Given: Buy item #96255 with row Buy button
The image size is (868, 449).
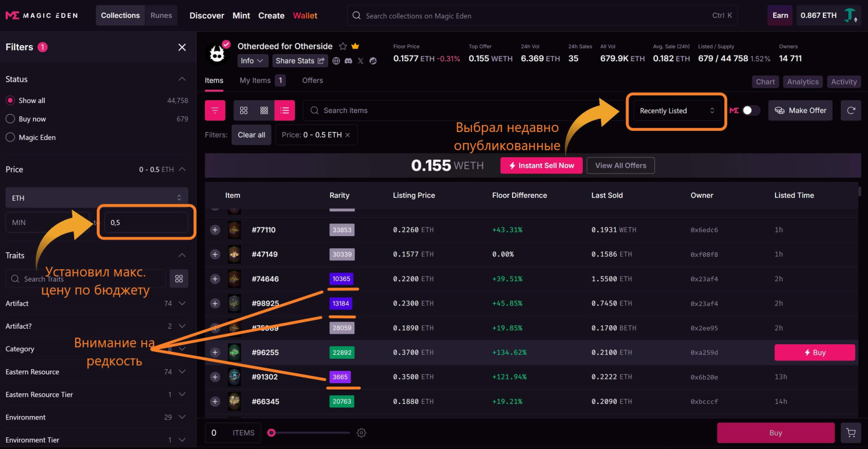Looking at the screenshot, I should coord(815,352).
